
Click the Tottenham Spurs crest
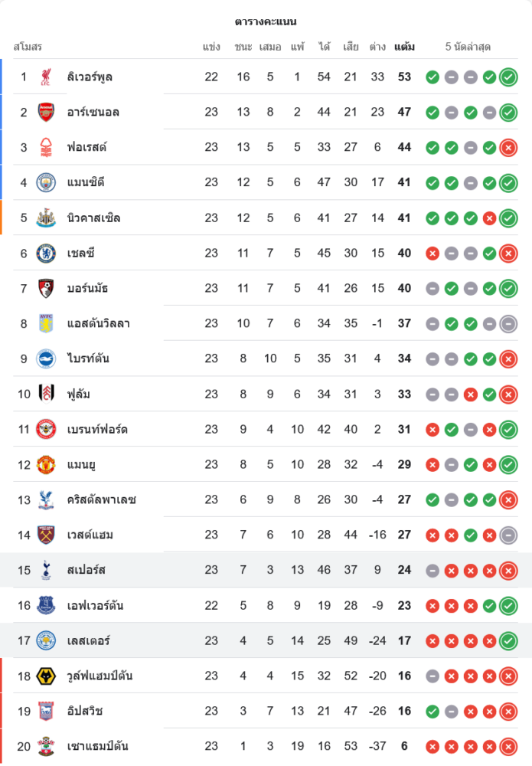coord(46,570)
